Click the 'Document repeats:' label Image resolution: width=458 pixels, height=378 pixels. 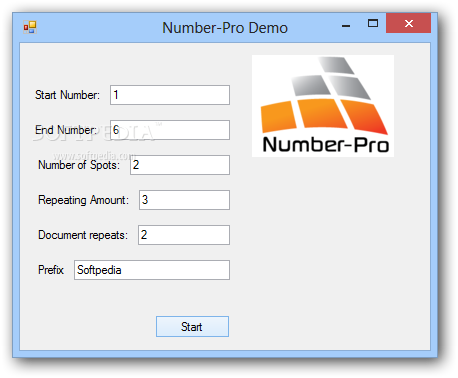pos(83,235)
